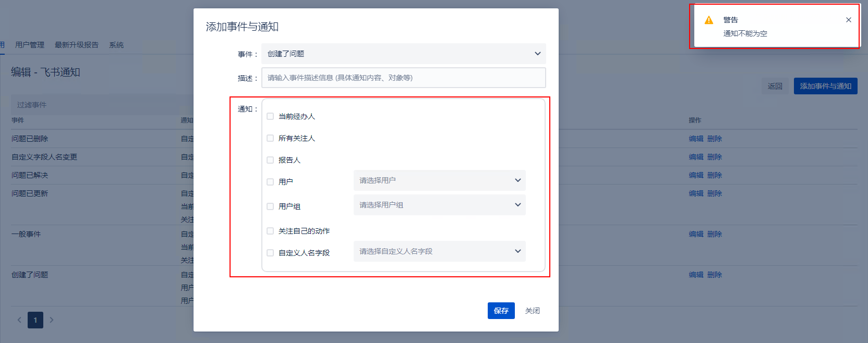Expand the 请选择自定义人名字段 dropdown
This screenshot has height=343, width=868.
pyautogui.click(x=439, y=251)
